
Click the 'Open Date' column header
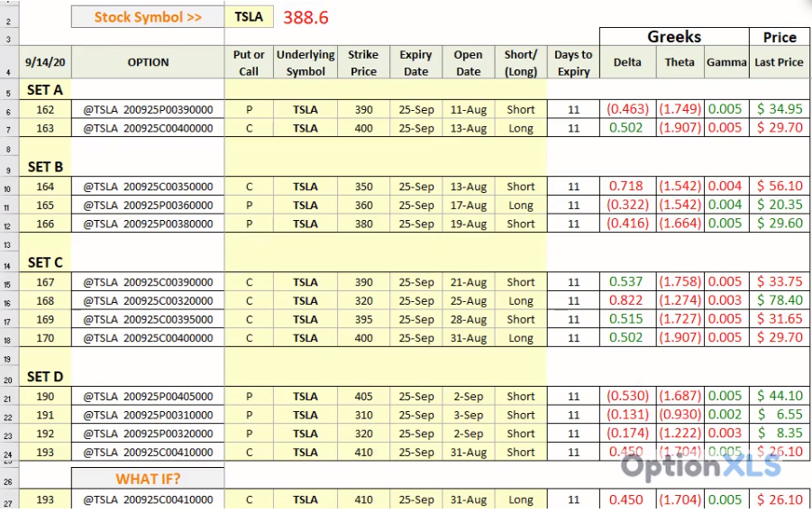tap(468, 62)
